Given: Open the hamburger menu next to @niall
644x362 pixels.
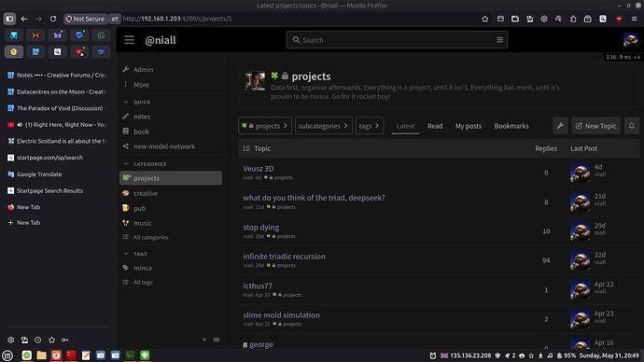Looking at the screenshot, I should (x=130, y=40).
